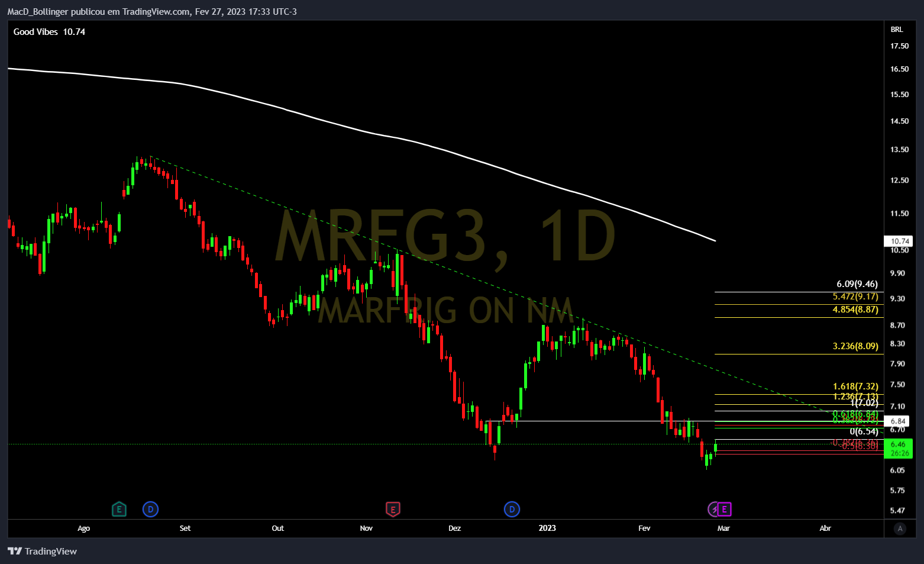Click the Set label on time axis
924x564 pixels.
[x=185, y=528]
